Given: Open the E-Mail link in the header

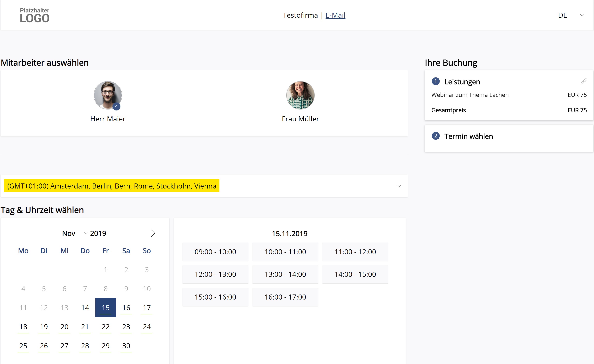Looking at the screenshot, I should [335, 15].
